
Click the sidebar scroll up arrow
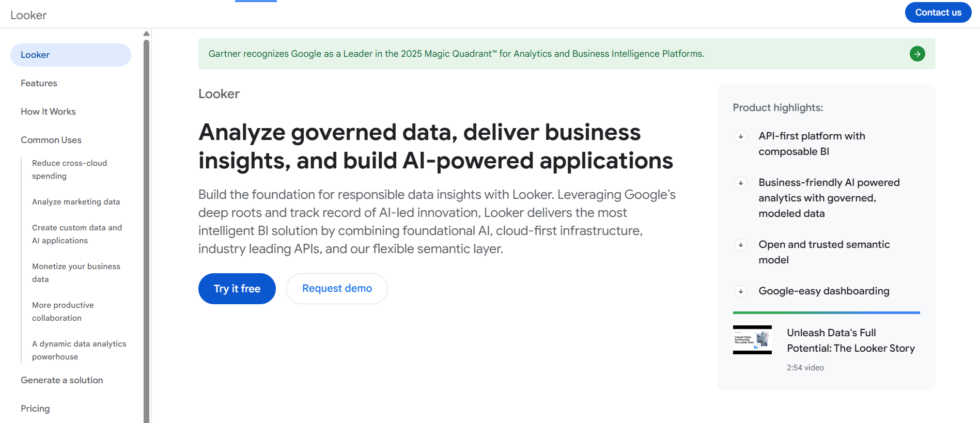(146, 34)
